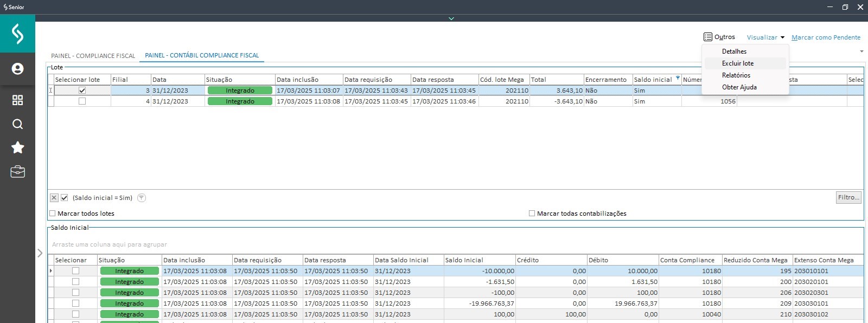Viewport: 868px width, 323px height.
Task: Select Relatórios in the Outros menu
Action: pyautogui.click(x=736, y=75)
